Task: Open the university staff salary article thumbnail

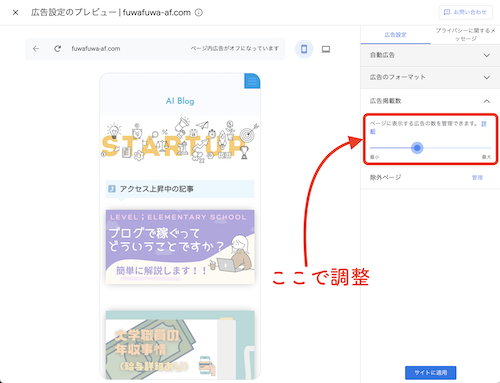Action: (x=180, y=345)
